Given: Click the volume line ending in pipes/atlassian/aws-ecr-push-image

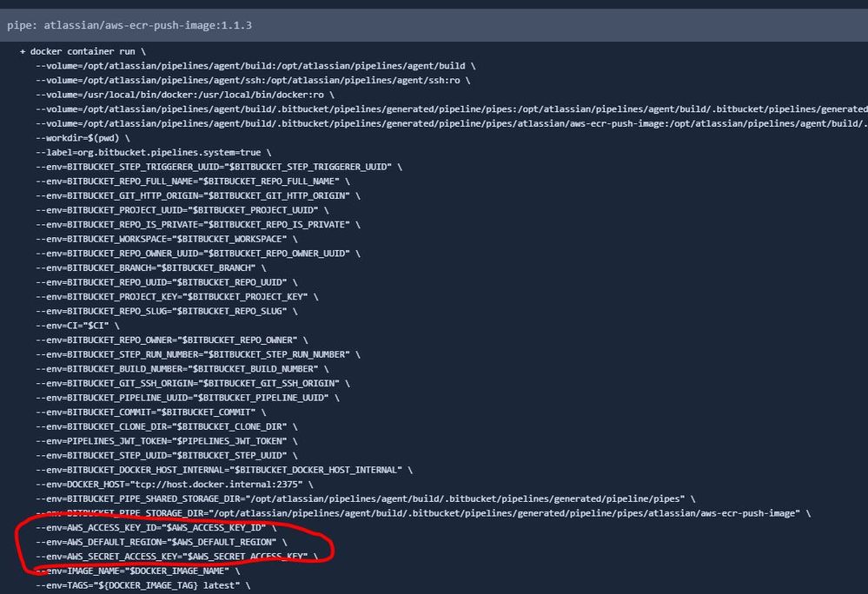Looking at the screenshot, I should coord(452,124).
